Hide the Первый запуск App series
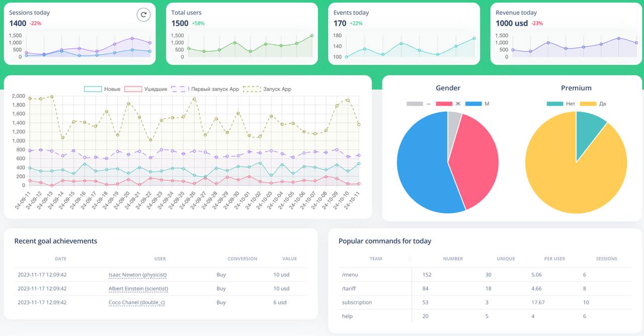Screen dimensions: 644x336 (205, 89)
